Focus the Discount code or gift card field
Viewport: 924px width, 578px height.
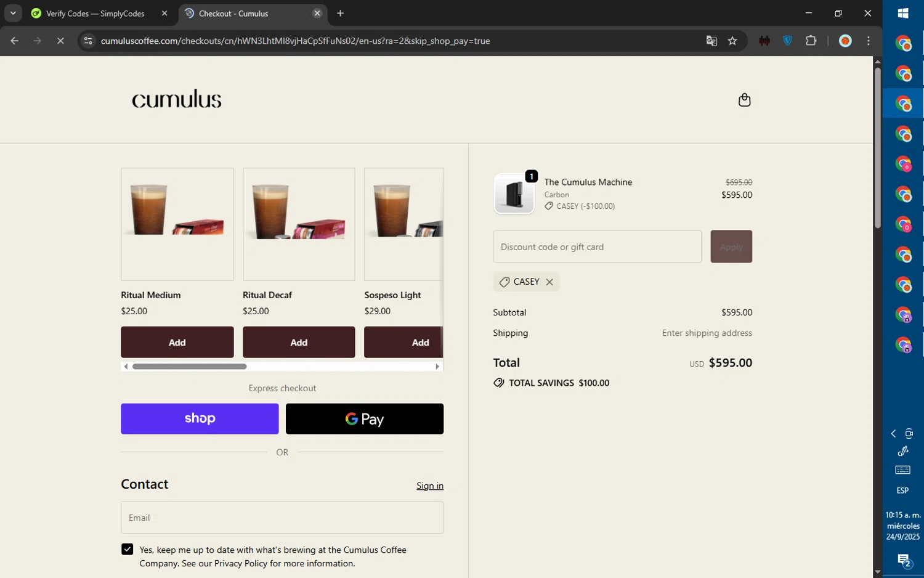(597, 246)
